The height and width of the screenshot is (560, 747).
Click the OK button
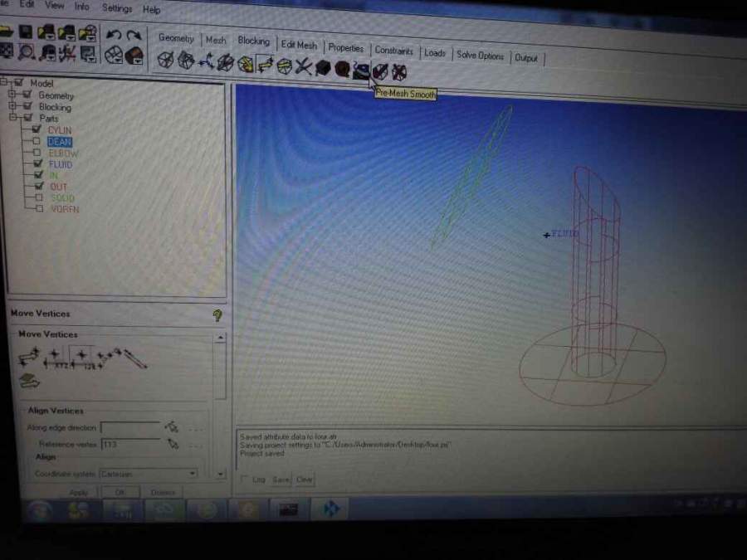[x=120, y=492]
